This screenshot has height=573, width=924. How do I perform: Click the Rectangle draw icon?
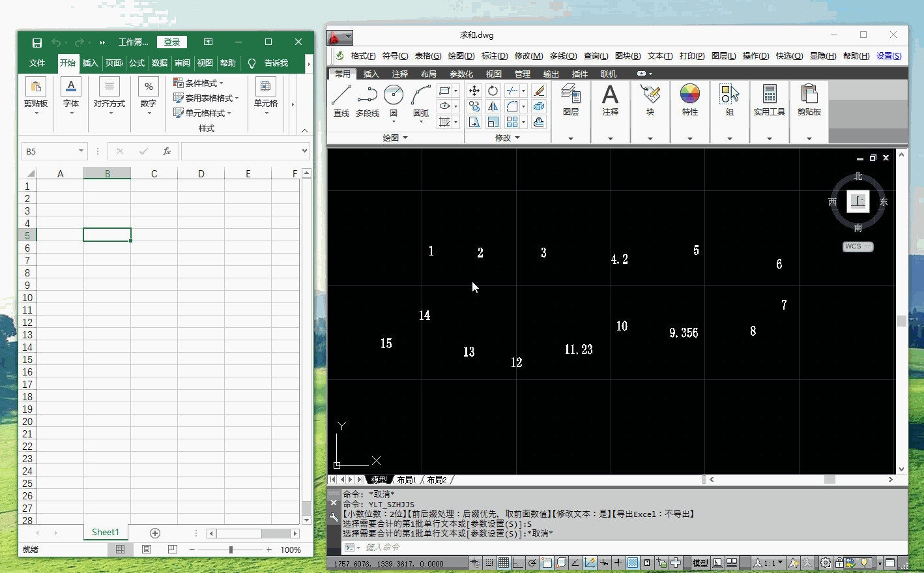pyautogui.click(x=444, y=91)
